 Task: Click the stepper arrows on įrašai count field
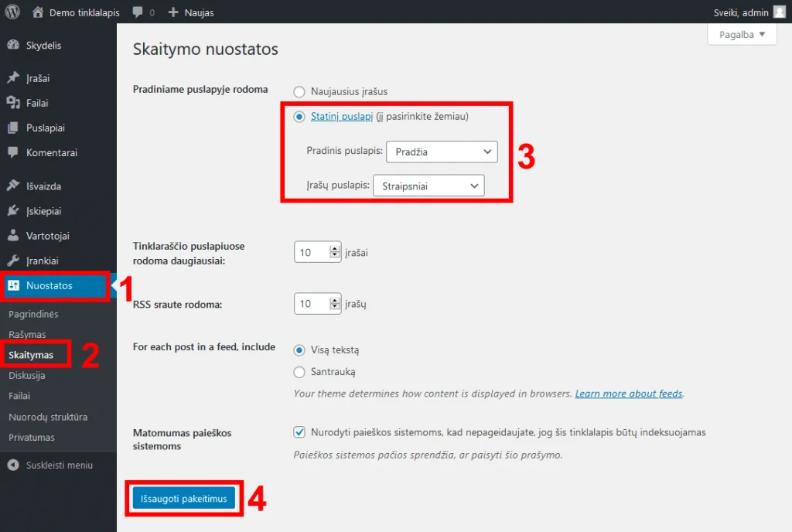(335, 252)
